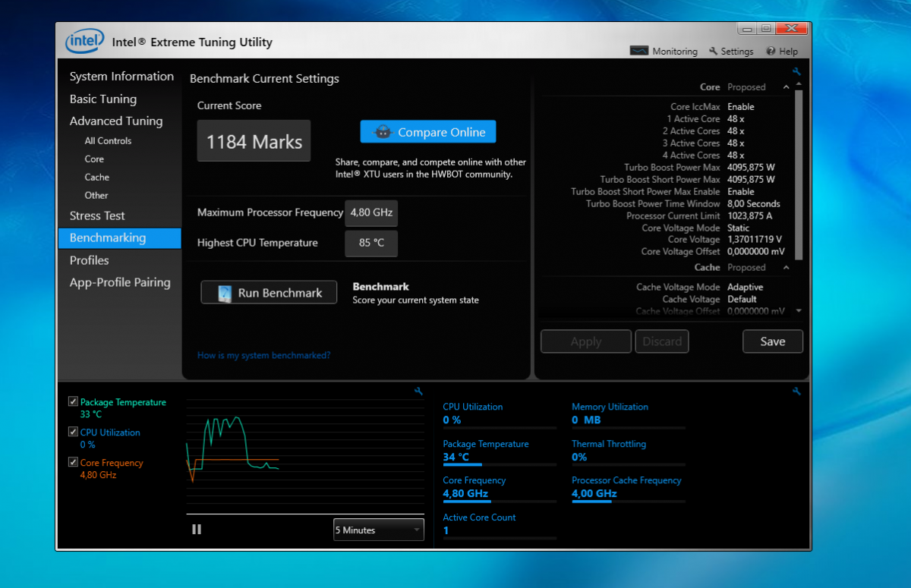This screenshot has width=911, height=588.
Task: Save the proposed settings
Action: (773, 341)
